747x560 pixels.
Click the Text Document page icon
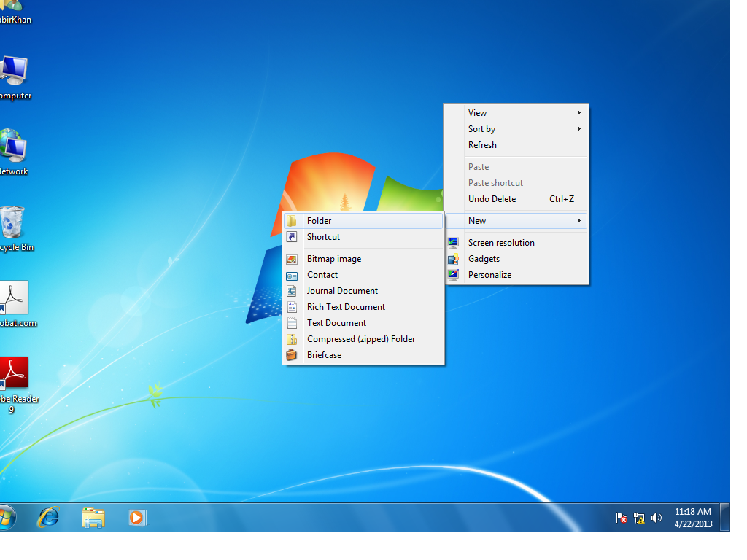tap(292, 323)
